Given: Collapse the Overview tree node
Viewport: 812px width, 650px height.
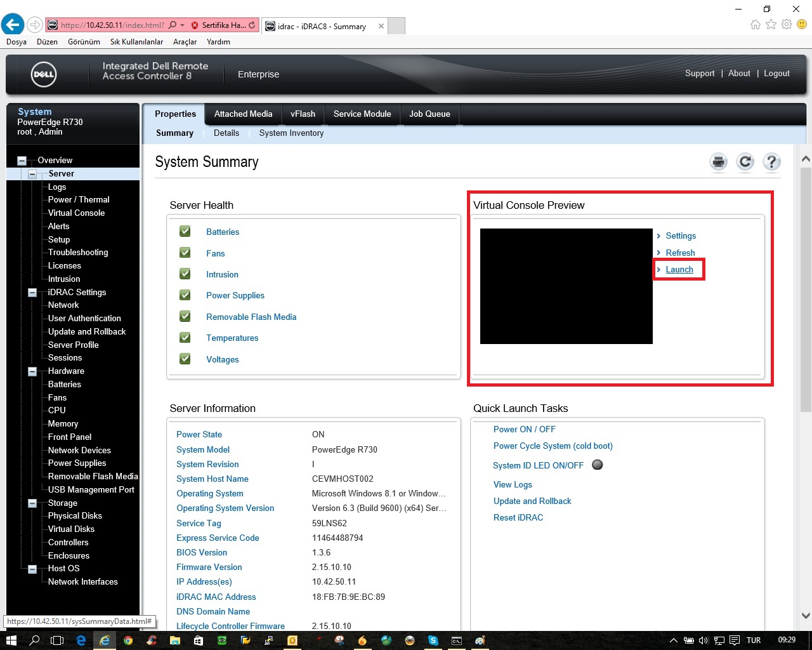Looking at the screenshot, I should 22,161.
